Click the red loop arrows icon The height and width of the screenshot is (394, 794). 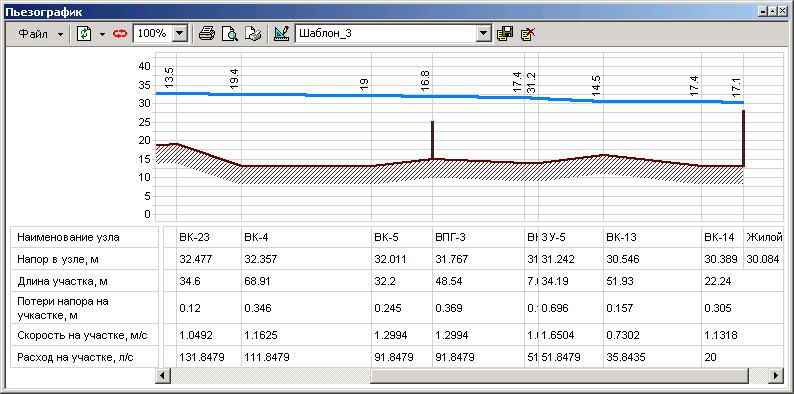tap(120, 34)
